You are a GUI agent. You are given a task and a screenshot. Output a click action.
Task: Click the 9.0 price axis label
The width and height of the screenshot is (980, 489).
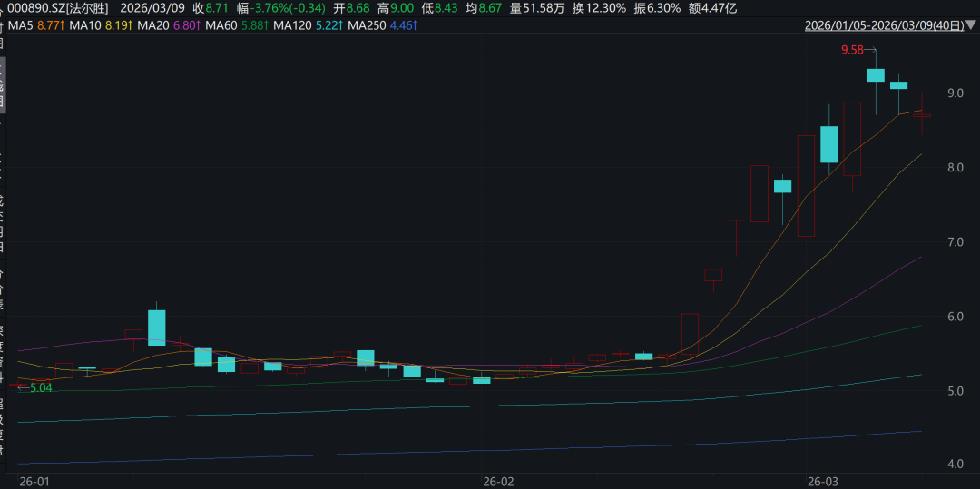pyautogui.click(x=955, y=93)
